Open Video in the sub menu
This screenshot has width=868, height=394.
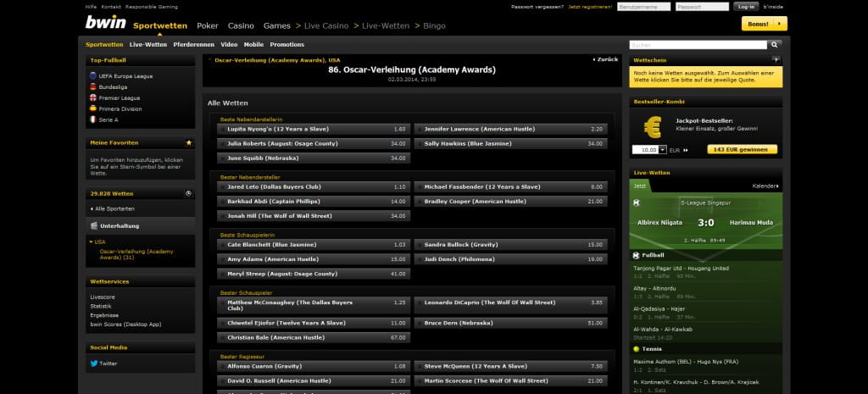tap(229, 45)
